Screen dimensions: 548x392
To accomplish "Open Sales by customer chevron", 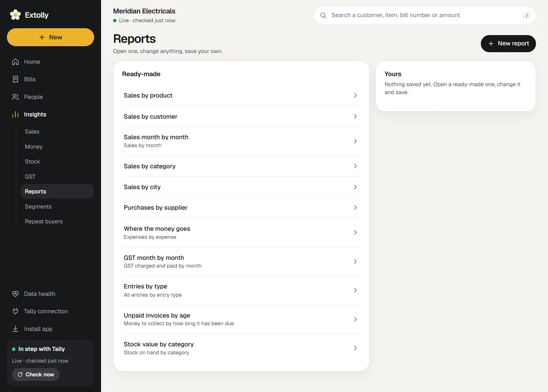I will [355, 116].
